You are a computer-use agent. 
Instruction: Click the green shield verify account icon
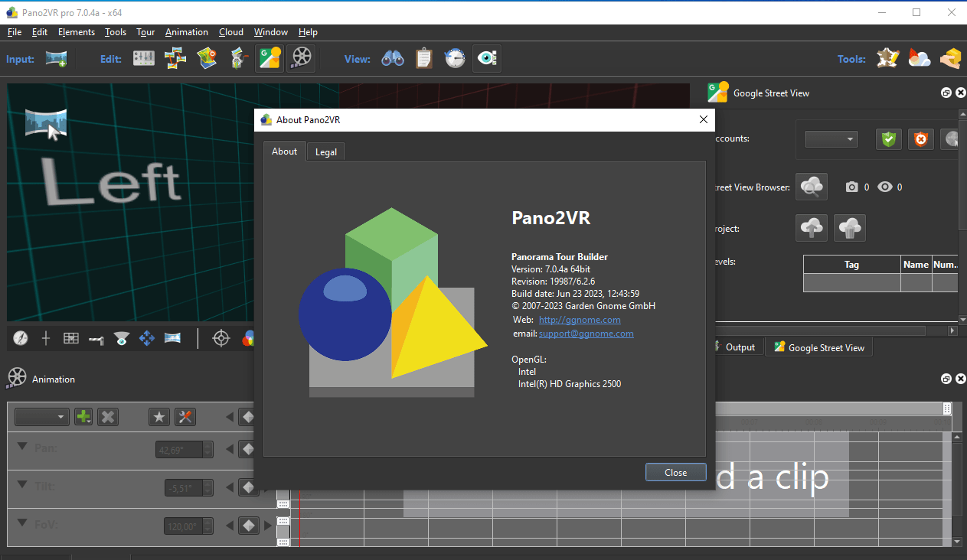(x=888, y=139)
